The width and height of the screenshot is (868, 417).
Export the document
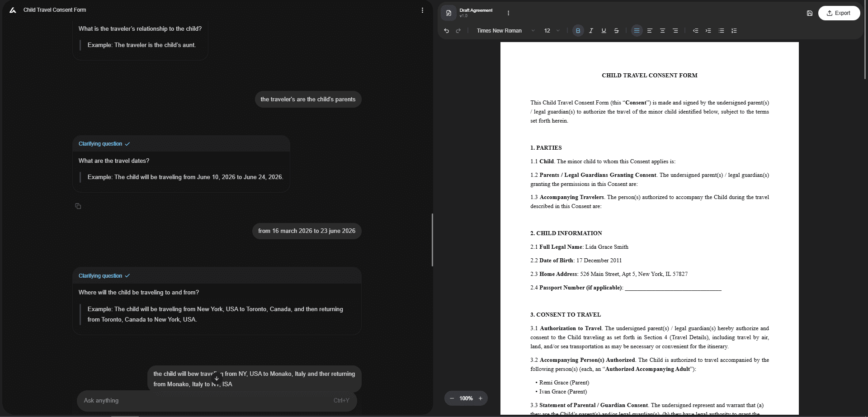839,13
